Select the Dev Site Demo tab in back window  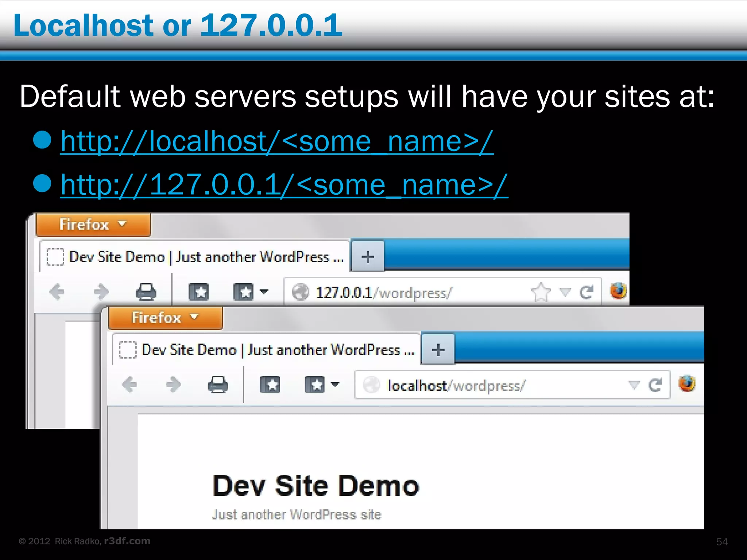pyautogui.click(x=195, y=257)
